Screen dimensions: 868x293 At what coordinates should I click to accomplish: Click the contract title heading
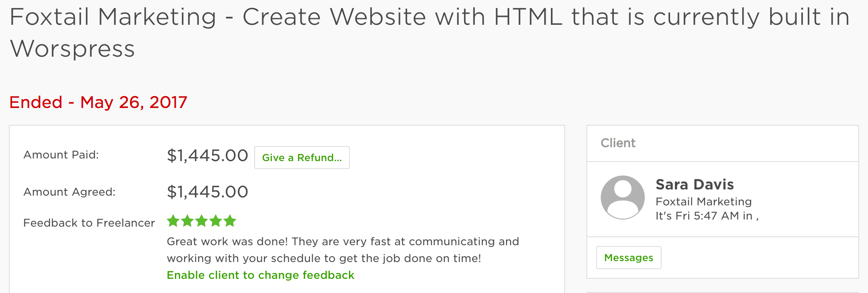pos(430,32)
